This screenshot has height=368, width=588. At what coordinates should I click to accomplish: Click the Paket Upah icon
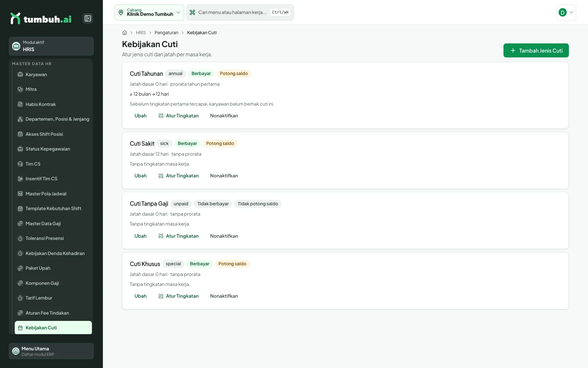20,268
